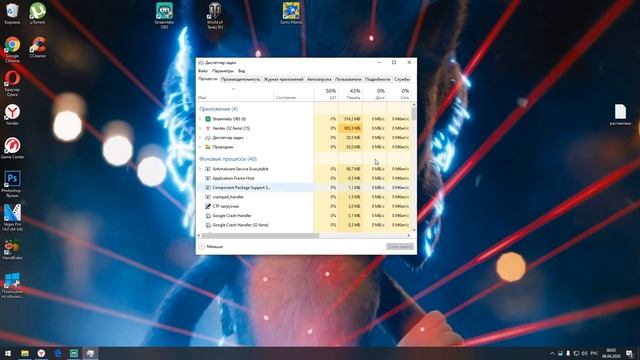640x360 pixels.
Task: Open the notification center icon
Action: [x=629, y=353]
